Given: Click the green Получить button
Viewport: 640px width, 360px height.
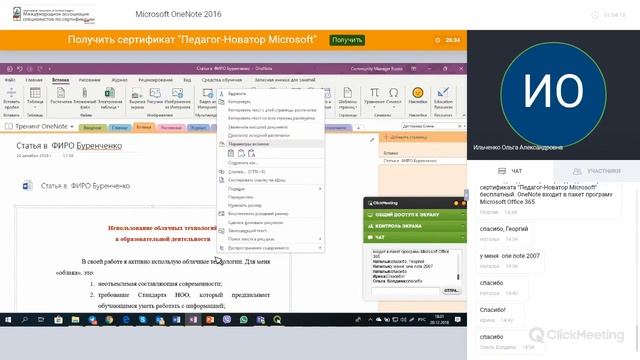Looking at the screenshot, I should pos(347,40).
